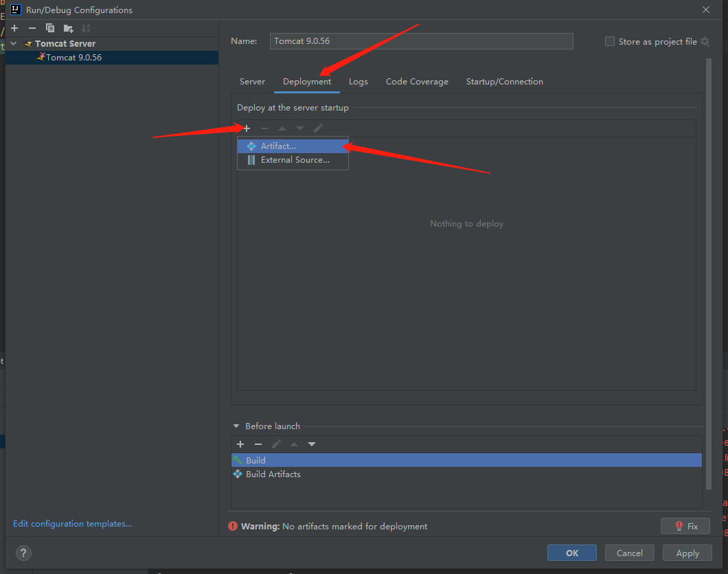Open the help question mark button

coord(23,553)
